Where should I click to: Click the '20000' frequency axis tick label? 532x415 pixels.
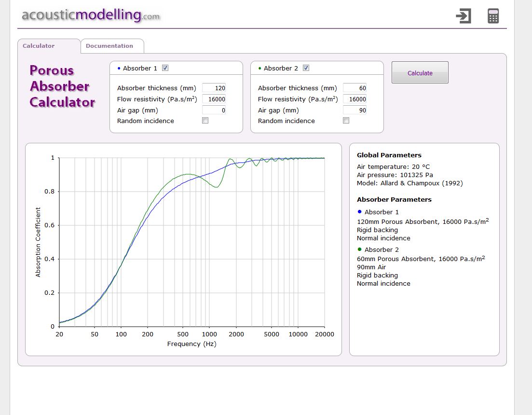point(325,334)
